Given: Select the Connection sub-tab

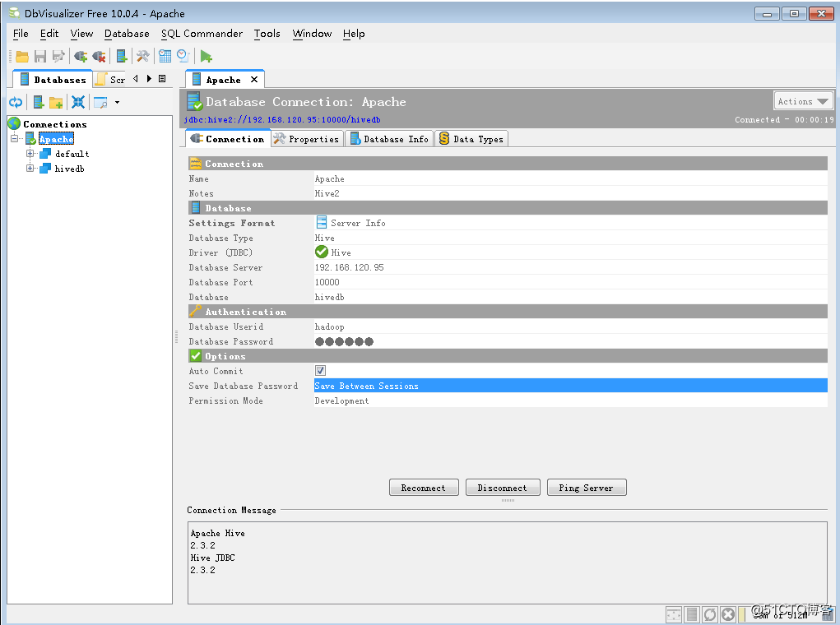Looking at the screenshot, I should [228, 139].
